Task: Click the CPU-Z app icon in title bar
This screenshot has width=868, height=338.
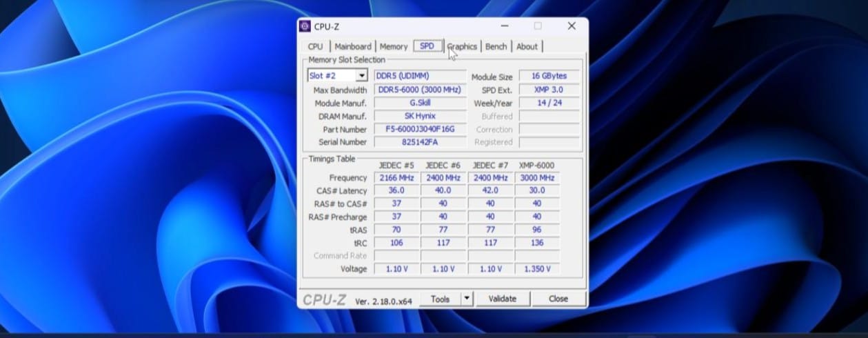Action: click(305, 26)
